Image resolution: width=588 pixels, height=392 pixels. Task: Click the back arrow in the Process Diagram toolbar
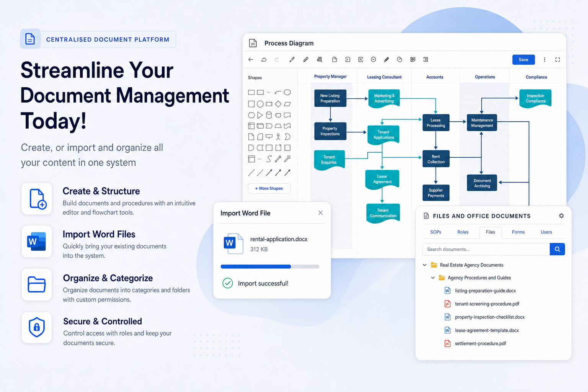(x=251, y=59)
